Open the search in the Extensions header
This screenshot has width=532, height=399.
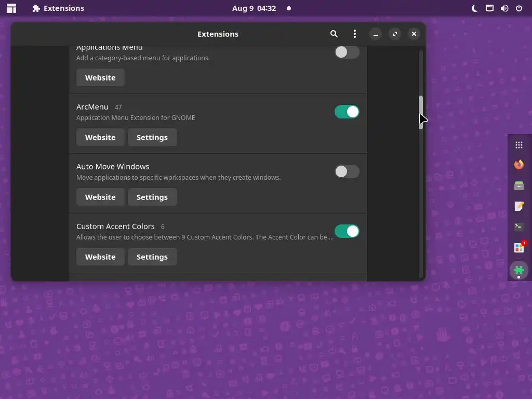[334, 34]
